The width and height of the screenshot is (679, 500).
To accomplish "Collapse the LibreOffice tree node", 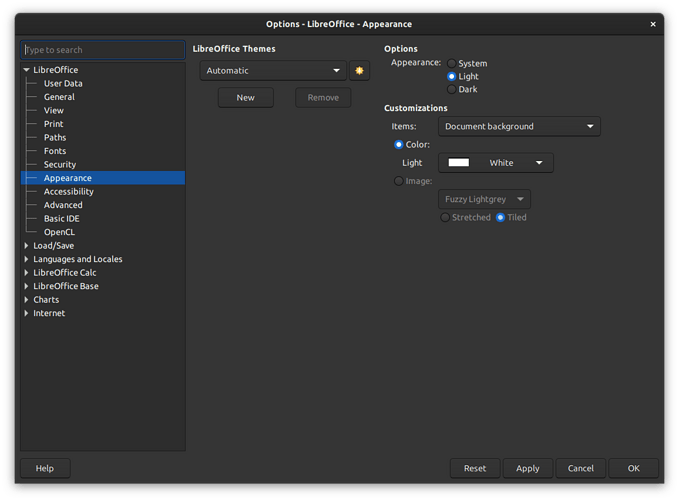I will click(x=26, y=70).
